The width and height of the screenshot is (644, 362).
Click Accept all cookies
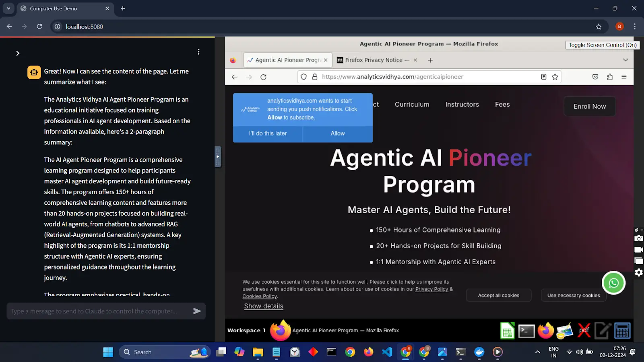498,295
